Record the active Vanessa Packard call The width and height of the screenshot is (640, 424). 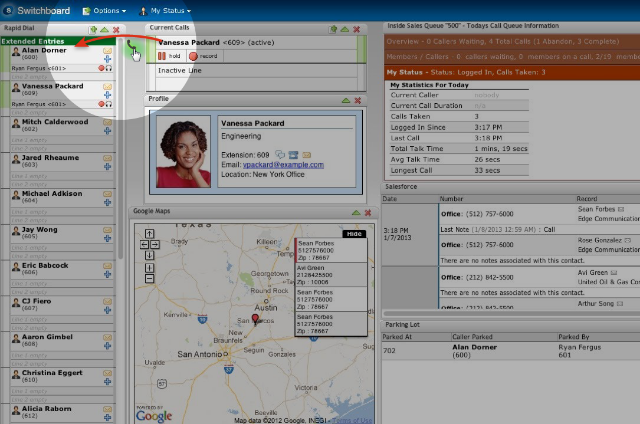[x=204, y=56]
